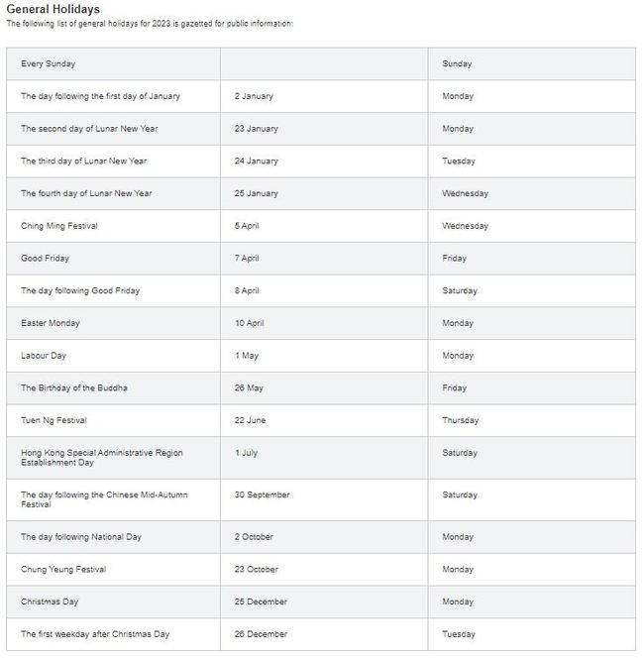Click "The day following Good Friday" cell
Viewport: 644px width, 658px height.
[x=80, y=291]
